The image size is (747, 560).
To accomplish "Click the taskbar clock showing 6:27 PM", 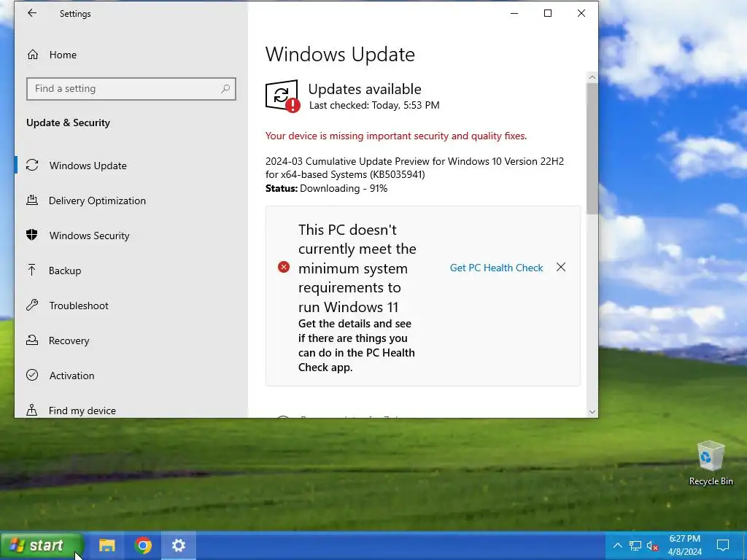I will point(684,545).
